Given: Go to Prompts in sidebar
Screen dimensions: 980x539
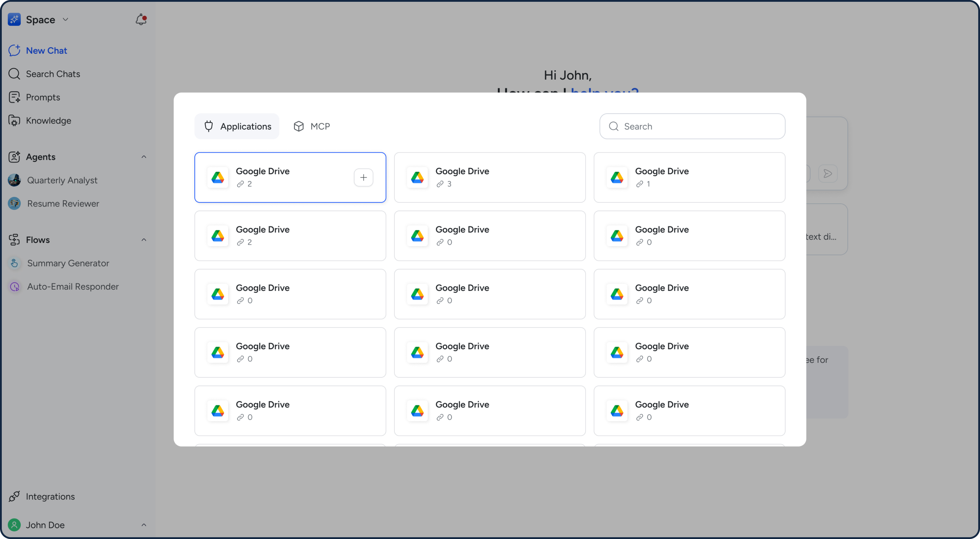Looking at the screenshot, I should coord(34,97).
